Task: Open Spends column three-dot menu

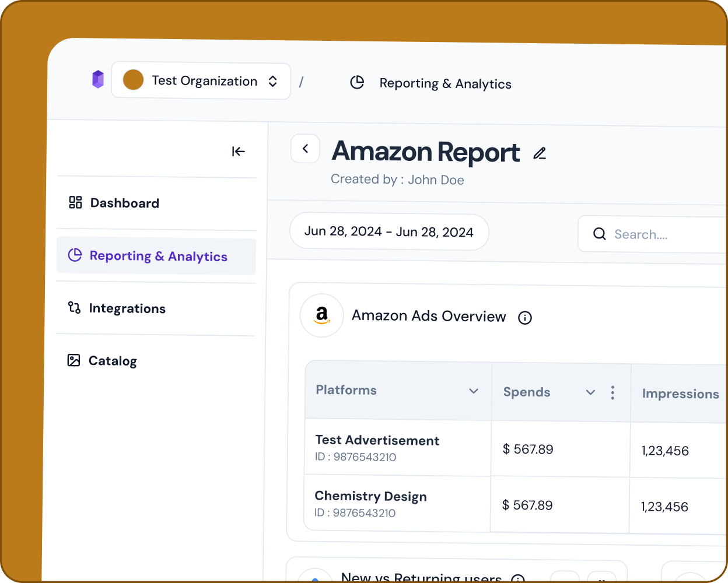Action: pos(612,393)
